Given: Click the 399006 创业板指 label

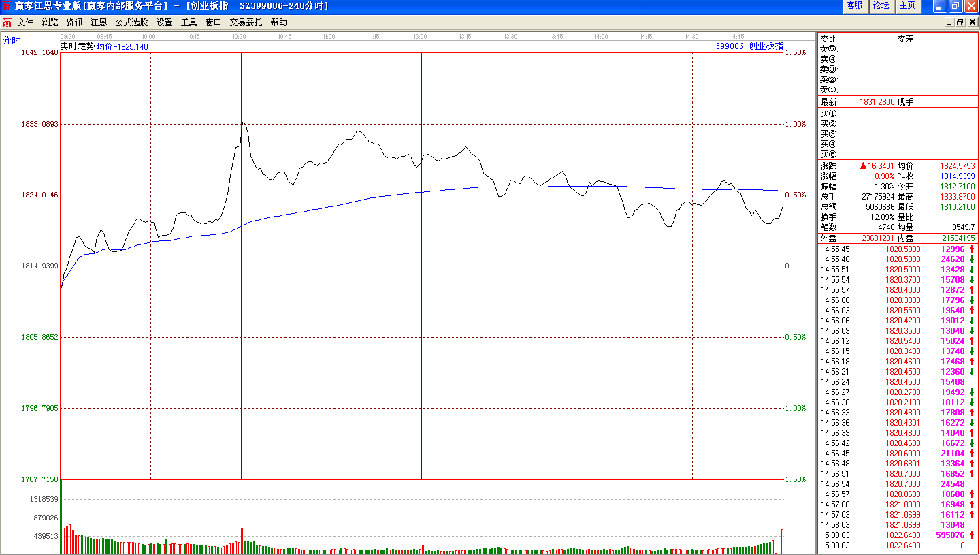Looking at the screenshot, I should (749, 46).
